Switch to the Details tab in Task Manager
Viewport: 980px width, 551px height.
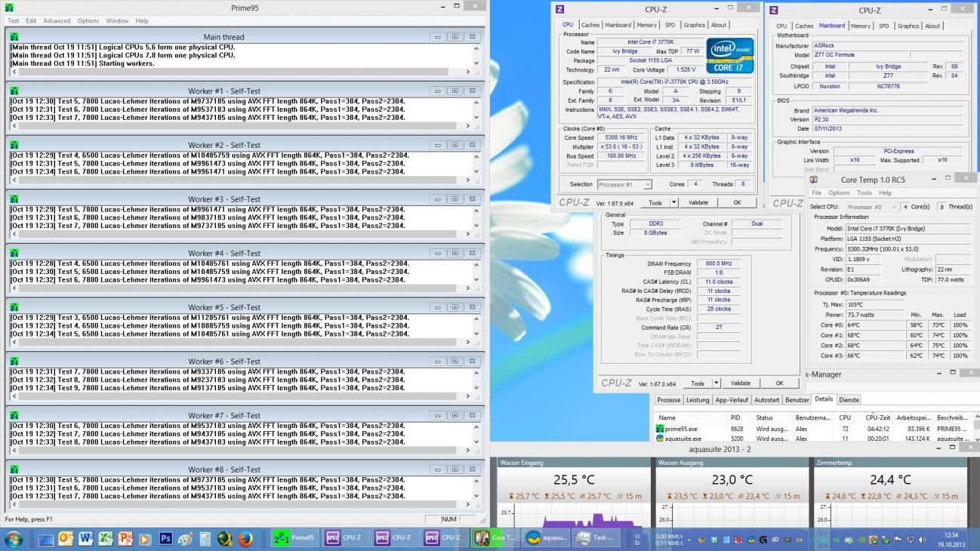coord(824,399)
